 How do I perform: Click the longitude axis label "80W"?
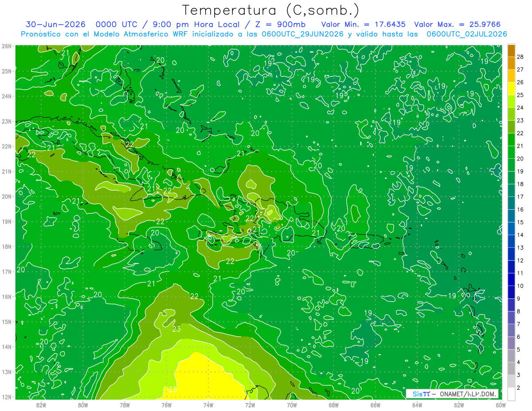tap(83, 405)
